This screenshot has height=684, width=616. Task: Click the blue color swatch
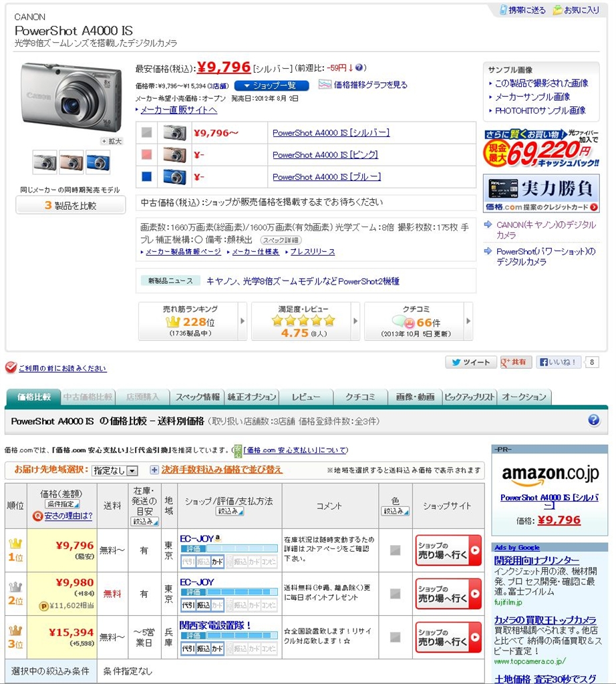tap(147, 176)
